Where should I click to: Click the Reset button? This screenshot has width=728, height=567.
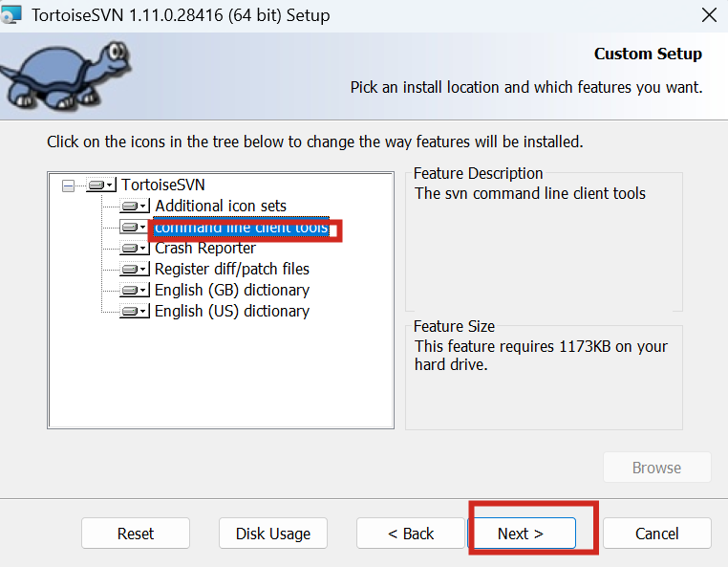[x=136, y=534]
